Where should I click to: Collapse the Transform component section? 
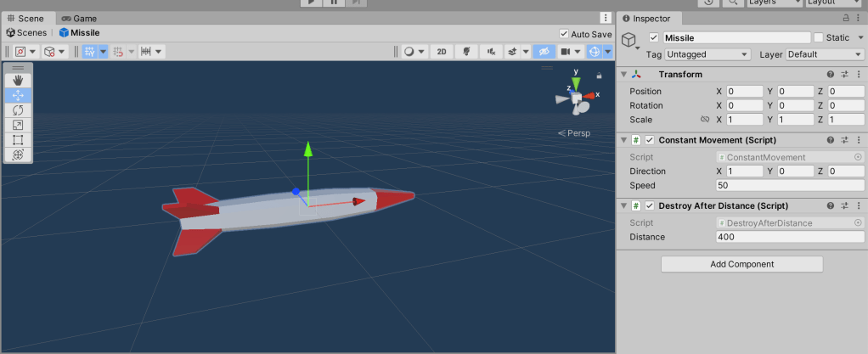[x=624, y=75]
